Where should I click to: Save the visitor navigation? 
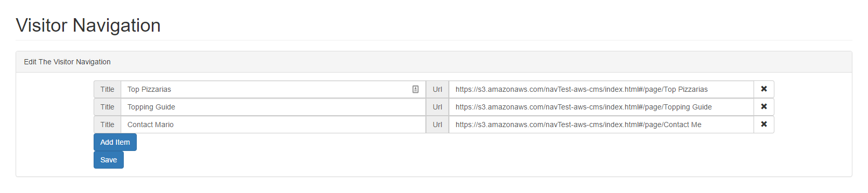point(109,160)
